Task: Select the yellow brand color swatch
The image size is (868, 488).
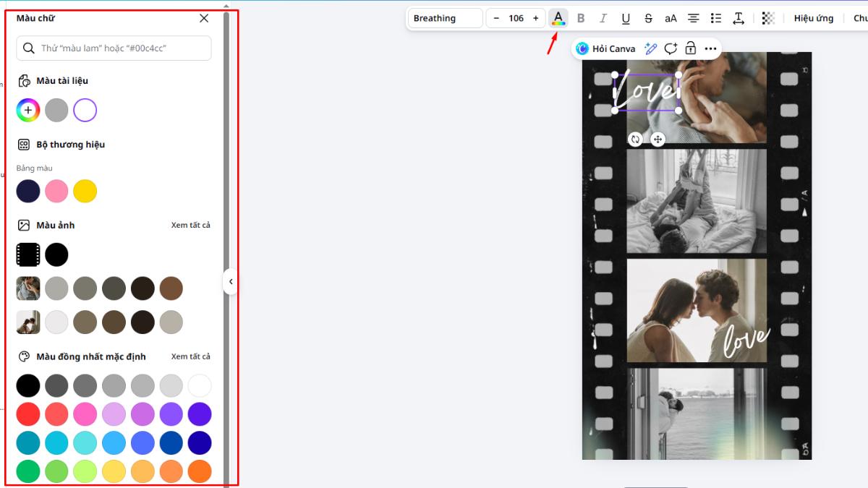Action: point(85,192)
